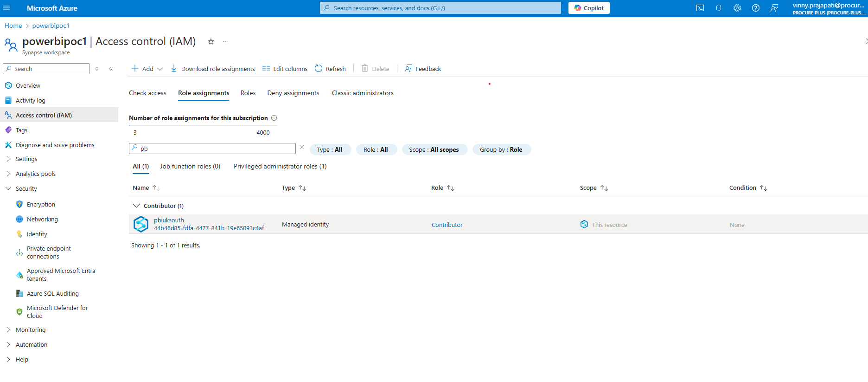Open Overview in the sidebar
Image resolution: width=868 pixels, height=382 pixels.
[28, 85]
